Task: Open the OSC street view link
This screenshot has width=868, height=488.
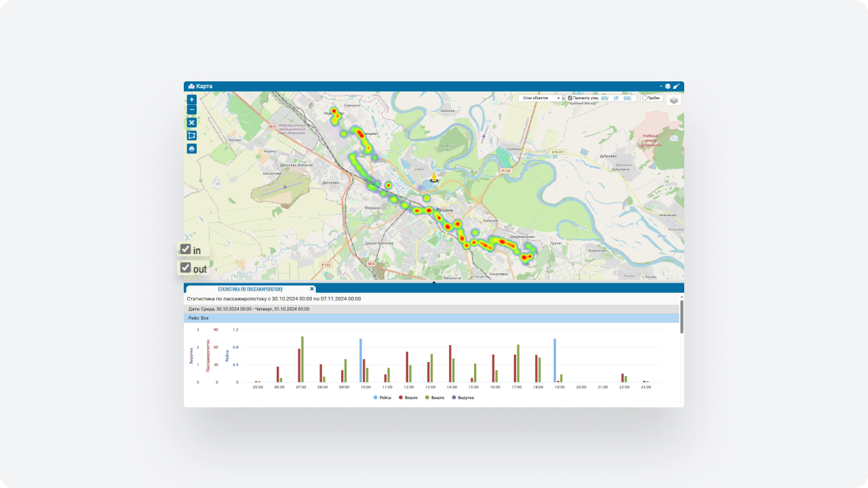Action: point(627,98)
